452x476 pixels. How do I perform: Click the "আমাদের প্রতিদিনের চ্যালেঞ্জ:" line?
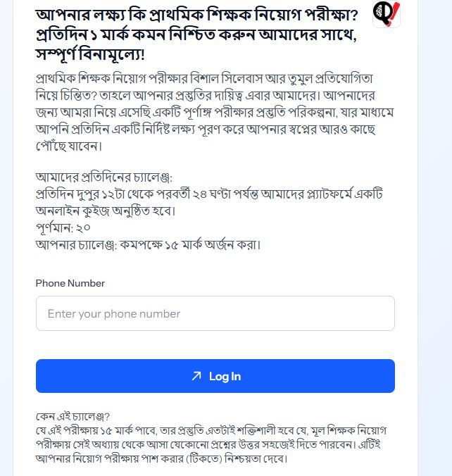tap(104, 177)
